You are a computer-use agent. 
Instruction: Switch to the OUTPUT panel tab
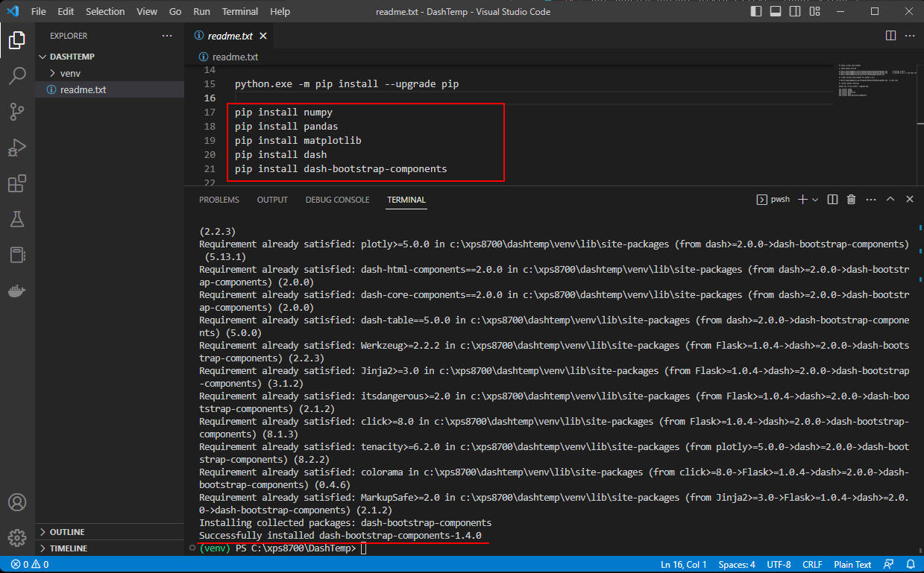pos(272,200)
